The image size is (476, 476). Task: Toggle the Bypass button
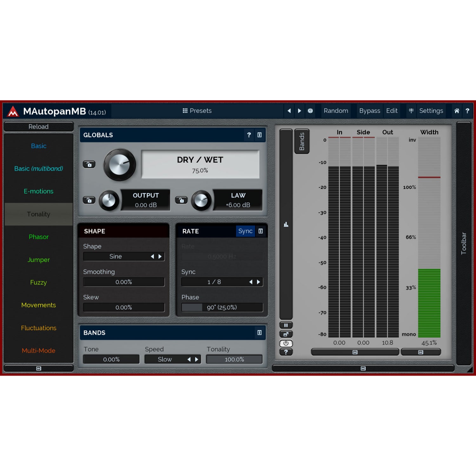(x=370, y=111)
